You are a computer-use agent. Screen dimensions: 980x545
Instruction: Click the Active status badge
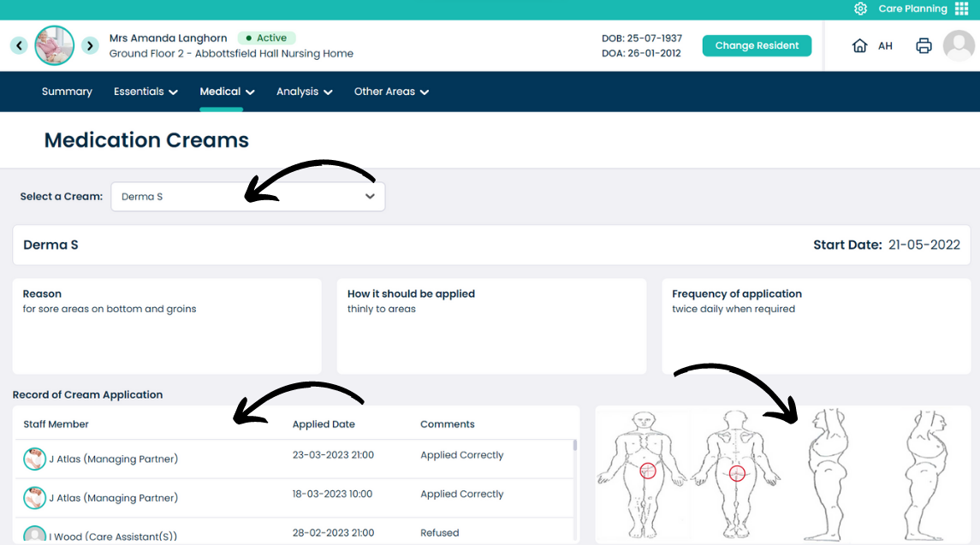coord(266,39)
